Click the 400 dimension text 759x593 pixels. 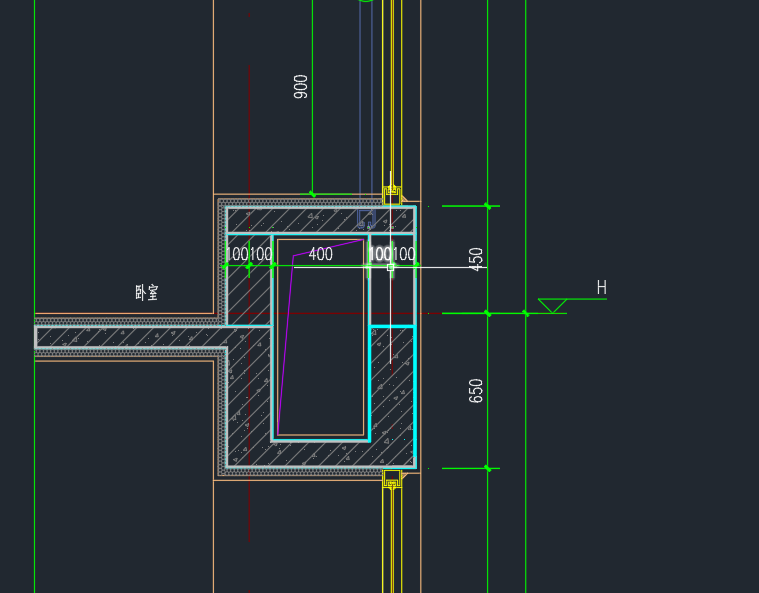click(x=320, y=255)
